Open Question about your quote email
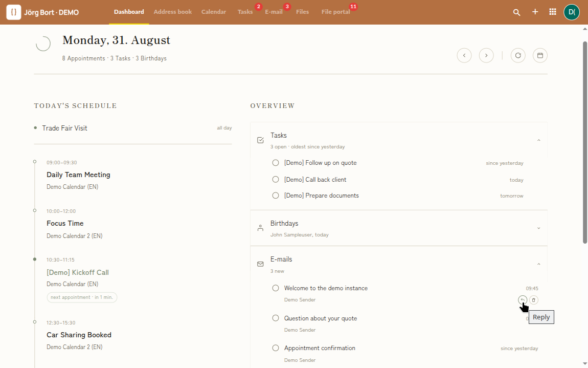The width and height of the screenshot is (588, 368). 321,318
